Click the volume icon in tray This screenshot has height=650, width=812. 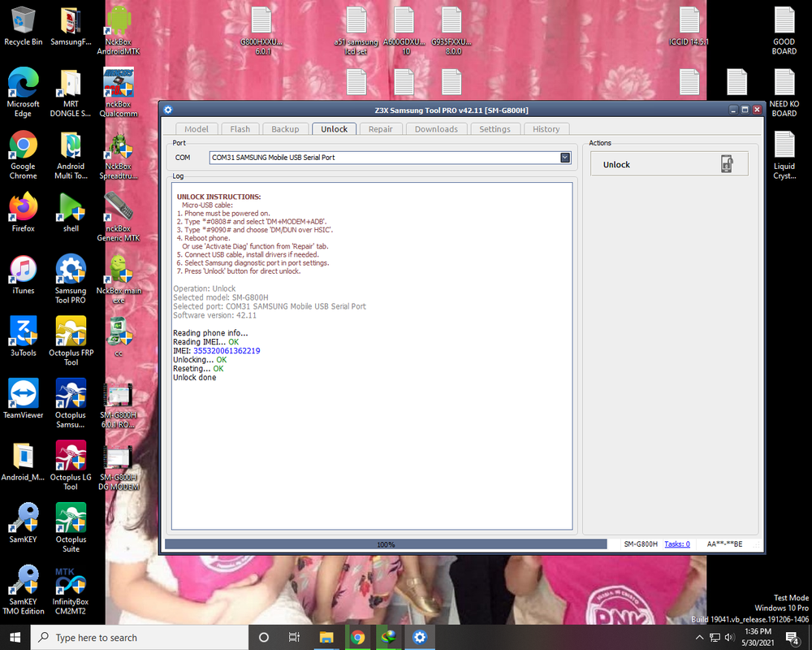(730, 638)
